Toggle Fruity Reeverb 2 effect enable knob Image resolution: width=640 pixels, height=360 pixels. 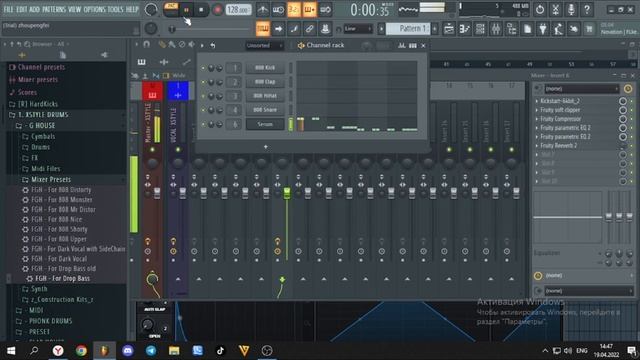623,146
